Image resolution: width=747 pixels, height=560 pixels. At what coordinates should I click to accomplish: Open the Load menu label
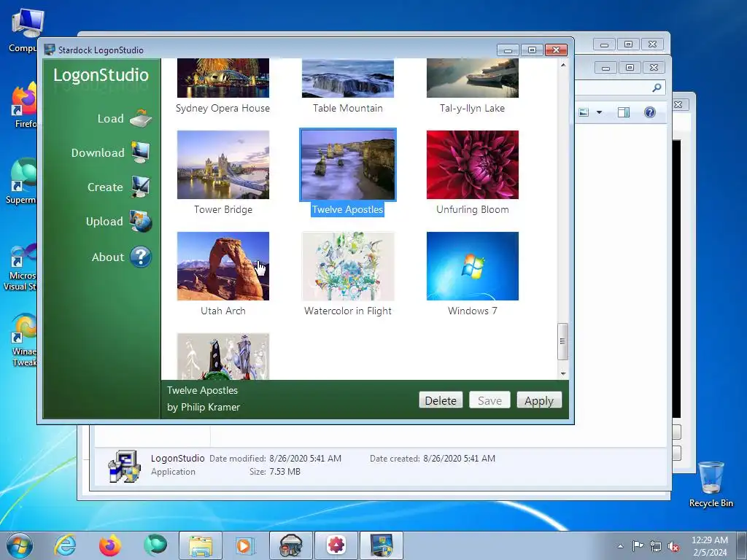[x=111, y=119]
